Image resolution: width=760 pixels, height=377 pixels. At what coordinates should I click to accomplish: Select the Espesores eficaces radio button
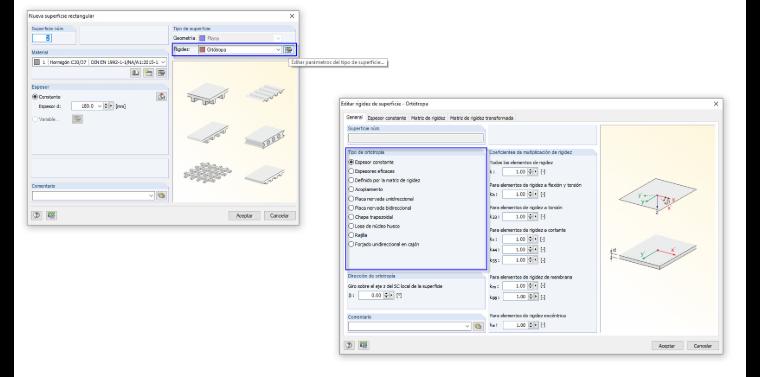[351, 171]
